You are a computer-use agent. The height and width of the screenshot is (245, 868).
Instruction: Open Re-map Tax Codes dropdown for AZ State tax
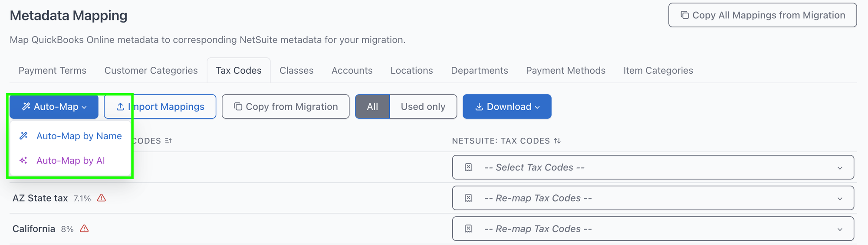653,198
